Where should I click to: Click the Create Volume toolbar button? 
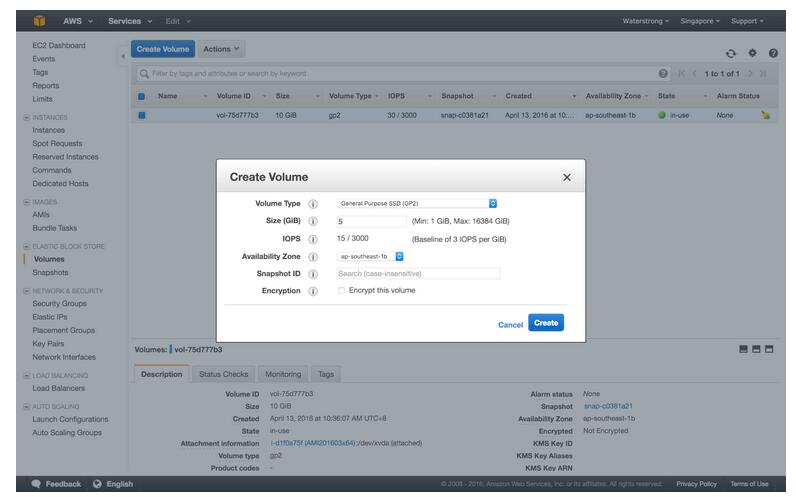[x=163, y=49]
